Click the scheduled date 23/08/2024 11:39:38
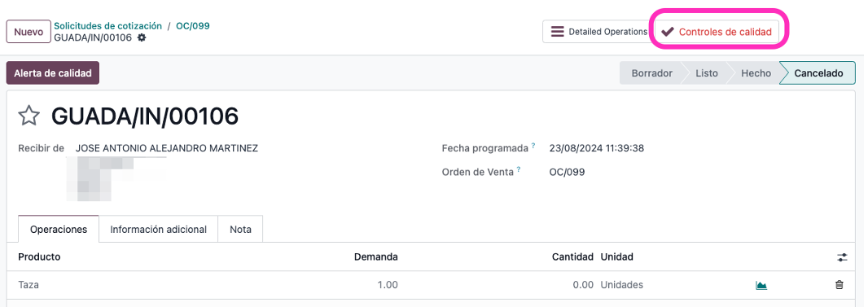The width and height of the screenshot is (868, 307). 596,148
